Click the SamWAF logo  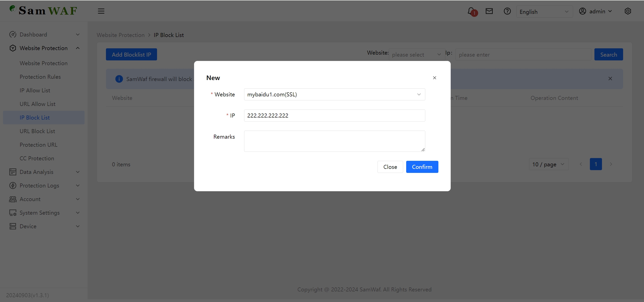click(43, 11)
